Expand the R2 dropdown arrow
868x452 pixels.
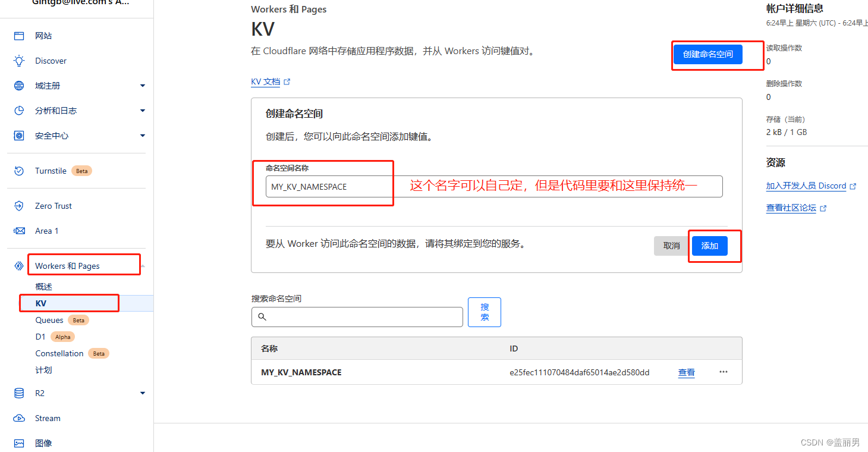coord(143,393)
